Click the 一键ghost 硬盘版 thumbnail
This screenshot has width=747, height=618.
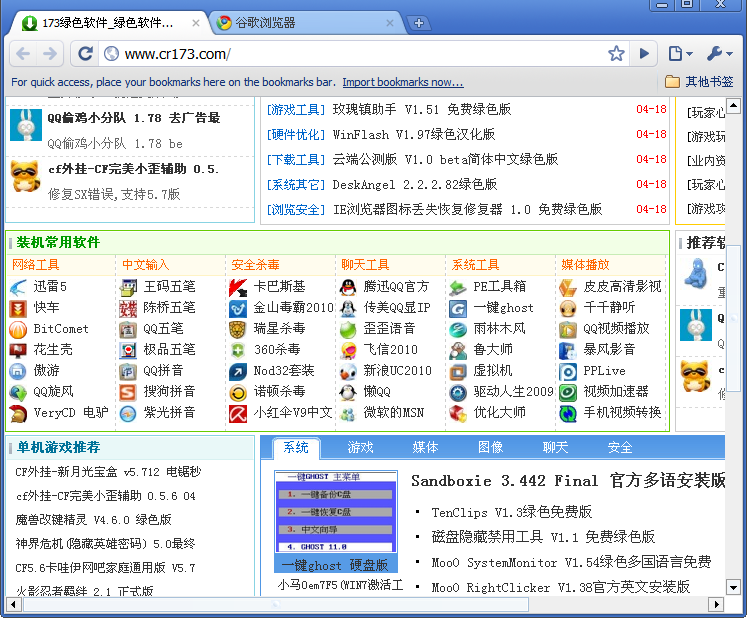point(336,522)
